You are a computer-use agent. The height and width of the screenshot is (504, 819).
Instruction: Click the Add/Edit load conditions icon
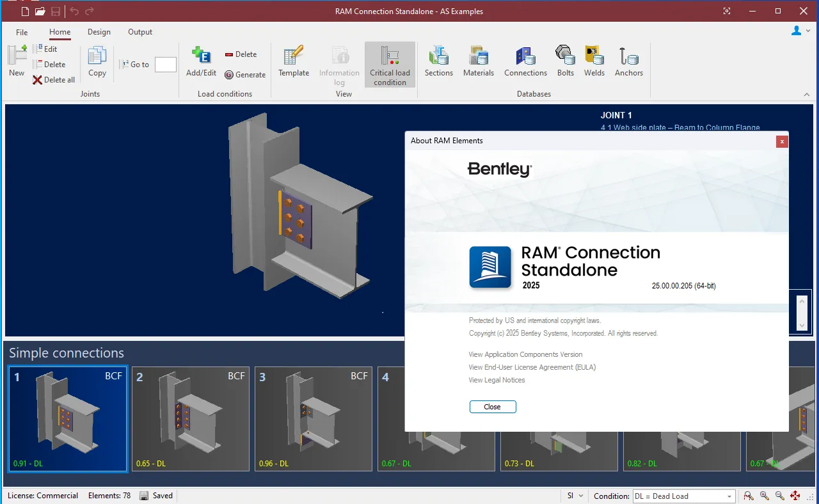click(x=202, y=61)
